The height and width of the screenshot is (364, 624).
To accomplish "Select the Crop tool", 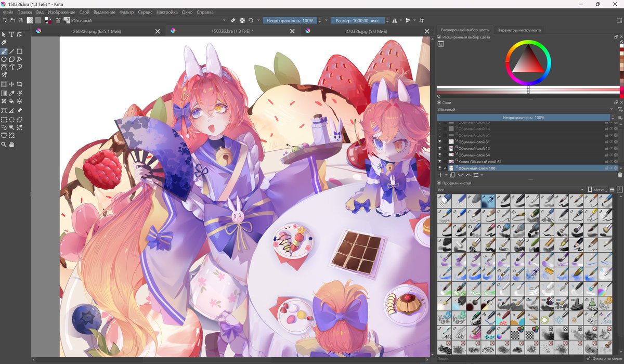I will coord(19,84).
